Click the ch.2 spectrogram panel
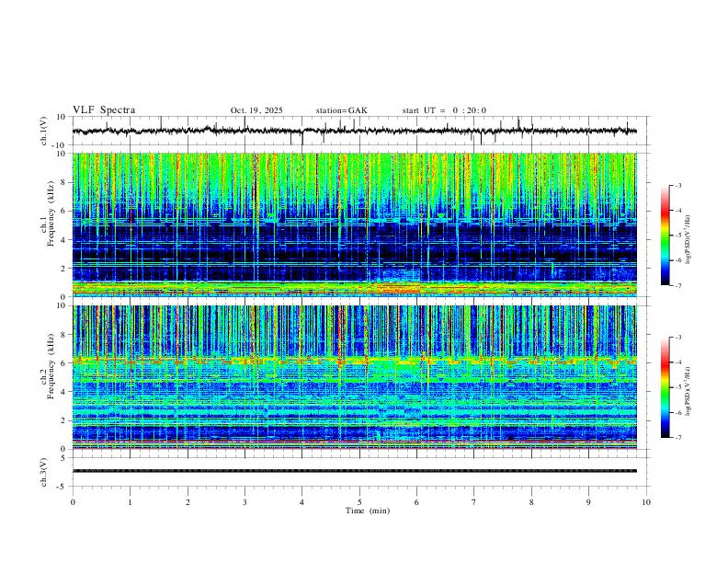The width and height of the screenshot is (728, 563). (x=354, y=377)
